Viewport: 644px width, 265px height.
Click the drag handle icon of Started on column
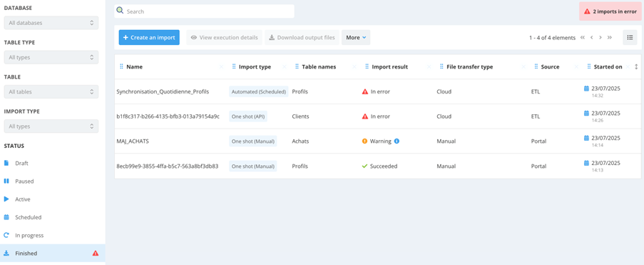point(589,66)
